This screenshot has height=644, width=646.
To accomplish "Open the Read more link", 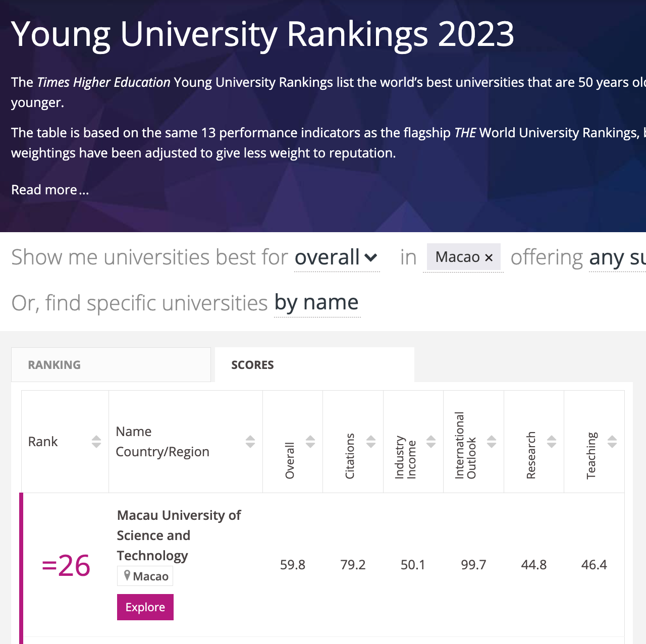I will pos(50,190).
